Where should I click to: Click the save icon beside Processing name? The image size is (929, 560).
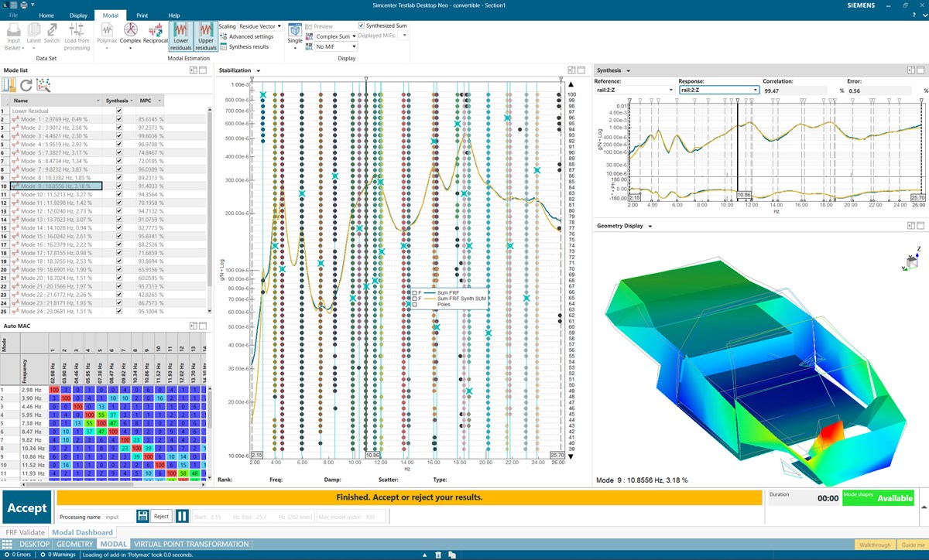pos(142,516)
